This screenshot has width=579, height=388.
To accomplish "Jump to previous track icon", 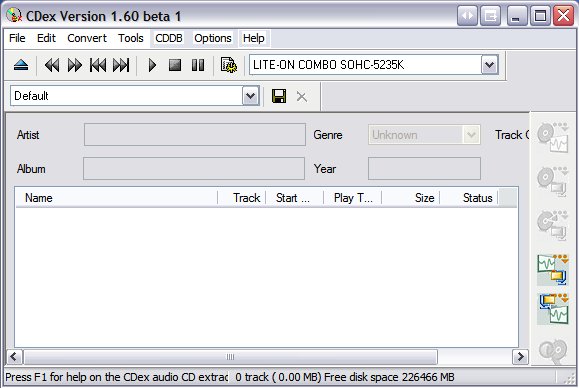I will pyautogui.click(x=98, y=65).
